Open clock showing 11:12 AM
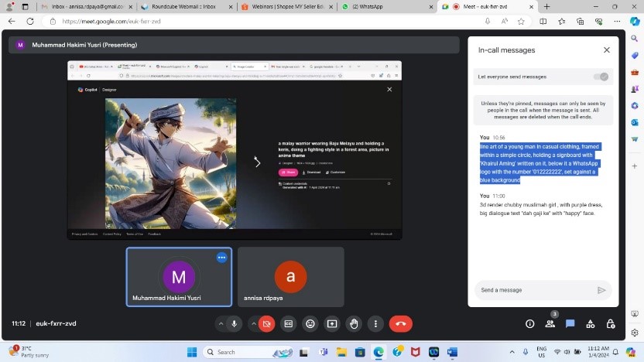The height and width of the screenshot is (362, 644). pos(598,352)
